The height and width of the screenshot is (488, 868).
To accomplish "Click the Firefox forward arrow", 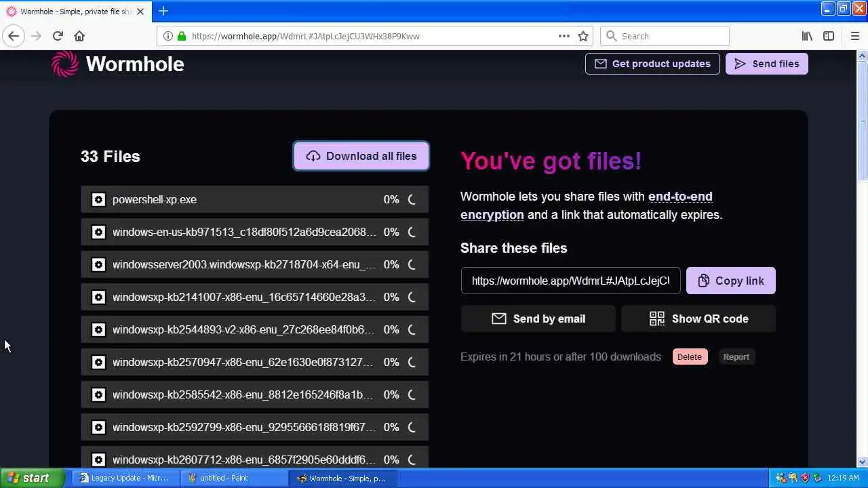I will pyautogui.click(x=36, y=36).
